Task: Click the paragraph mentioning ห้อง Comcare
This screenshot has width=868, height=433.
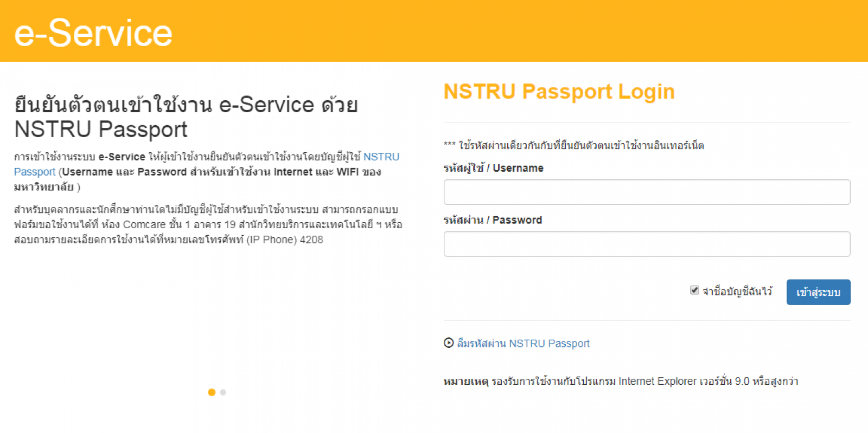Action: 208,224
